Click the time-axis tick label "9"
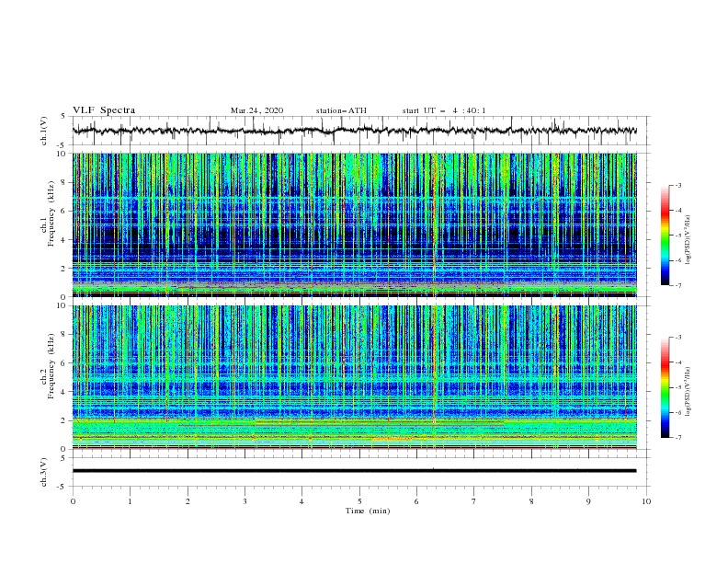Viewport: 728px width, 563px height. 588,501
